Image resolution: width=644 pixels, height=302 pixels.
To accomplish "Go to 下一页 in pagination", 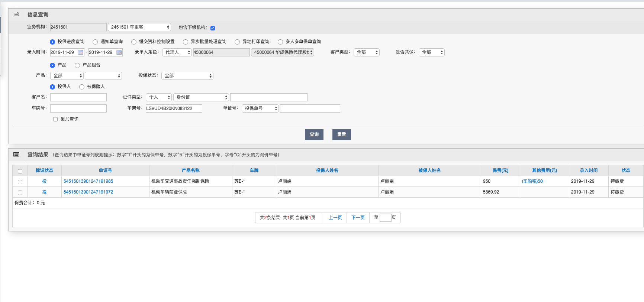I will point(358,218).
